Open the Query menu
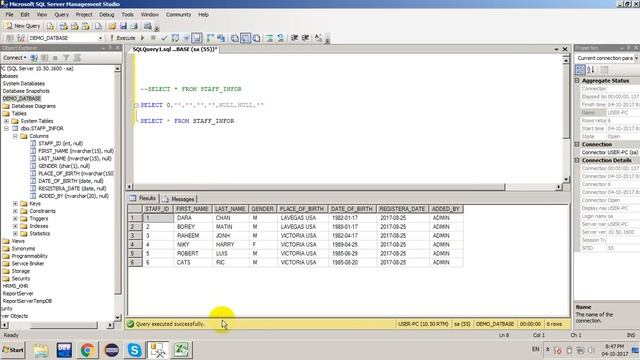Image resolution: width=640 pixels, height=360 pixels. [61, 14]
